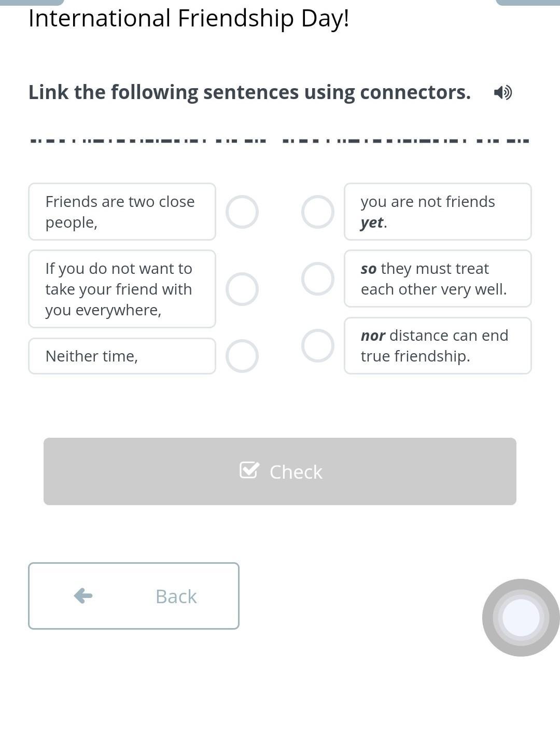
Task: Click the 'nor distance can end true friendship' card
Action: click(x=438, y=345)
